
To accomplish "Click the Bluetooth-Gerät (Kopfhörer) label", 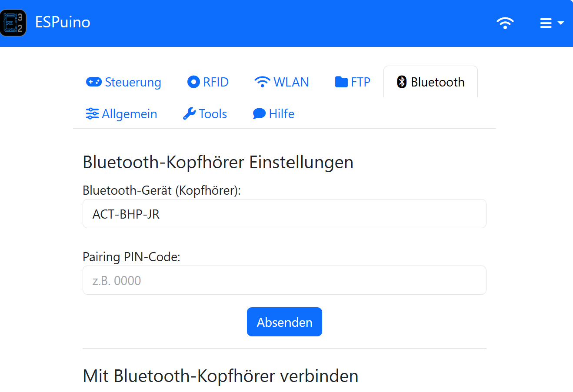I will [161, 190].
